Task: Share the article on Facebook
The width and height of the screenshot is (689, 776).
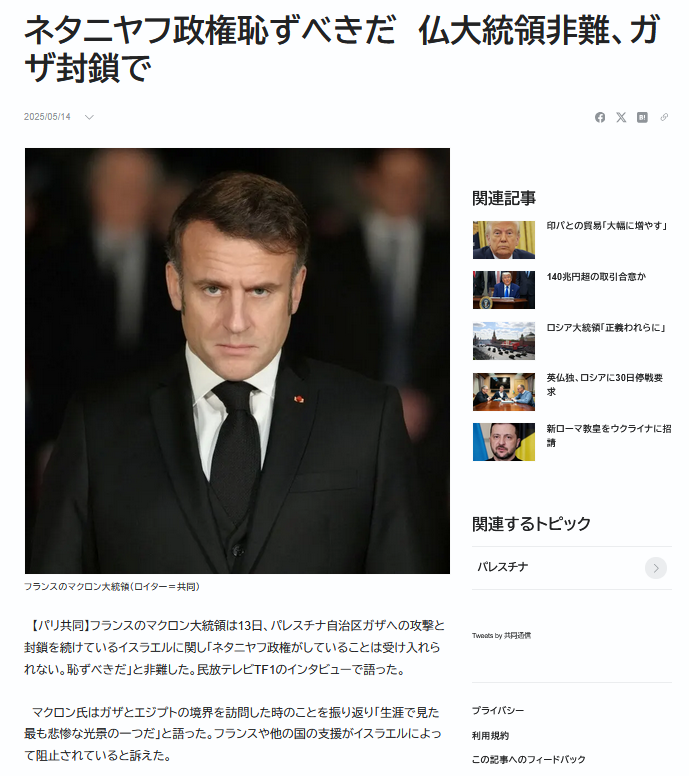Action: pos(600,117)
